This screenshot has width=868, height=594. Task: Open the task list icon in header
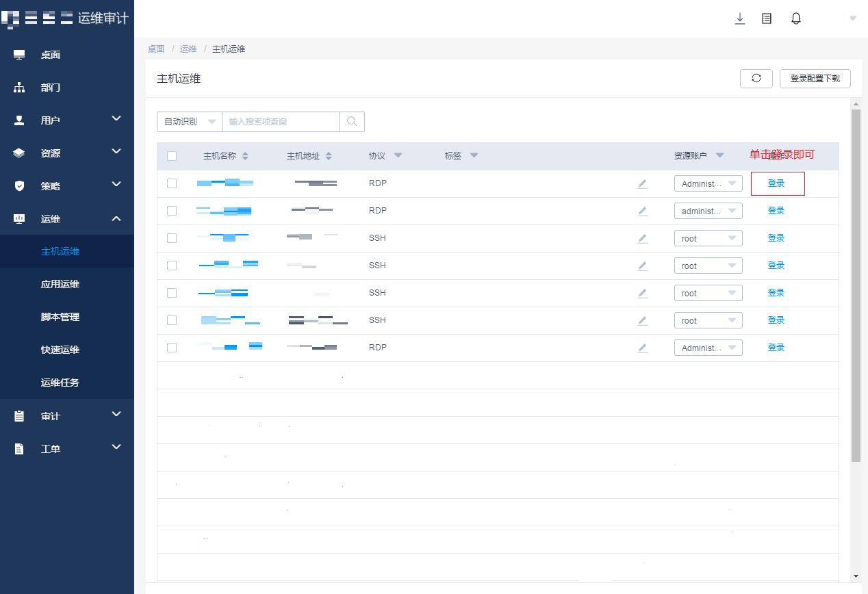[767, 18]
